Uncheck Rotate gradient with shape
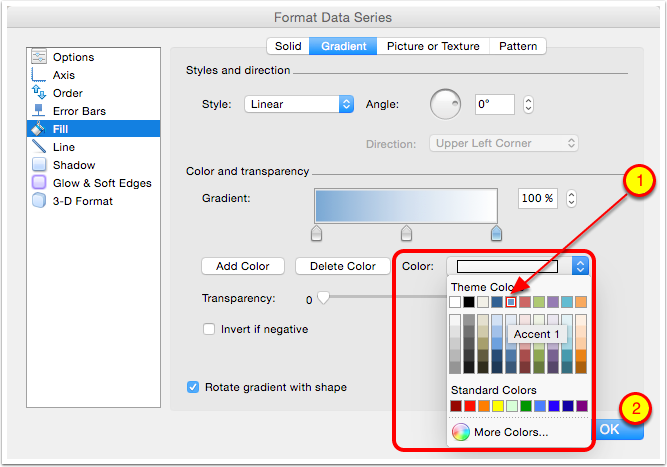The image size is (667, 467). click(193, 387)
